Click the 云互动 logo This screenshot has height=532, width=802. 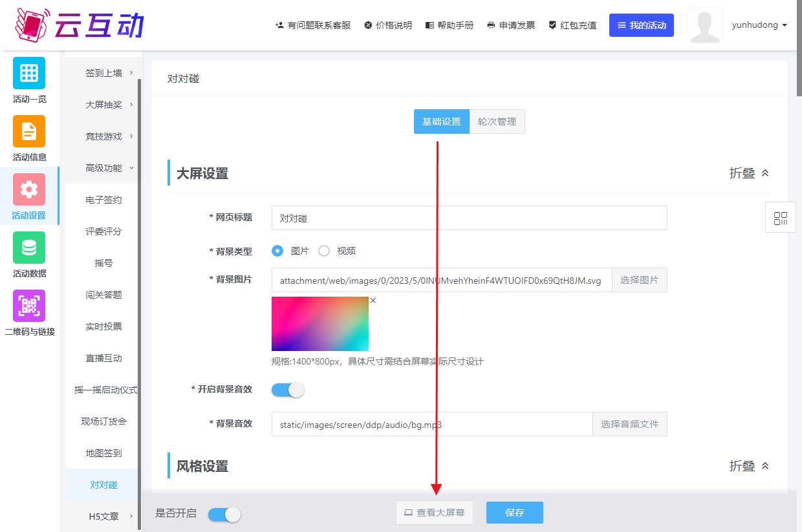point(79,25)
